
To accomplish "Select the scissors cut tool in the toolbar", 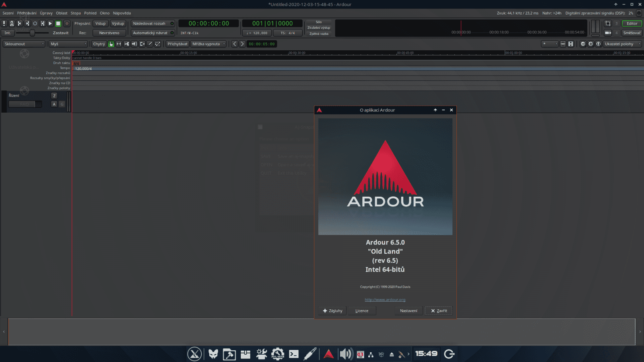I will click(127, 44).
